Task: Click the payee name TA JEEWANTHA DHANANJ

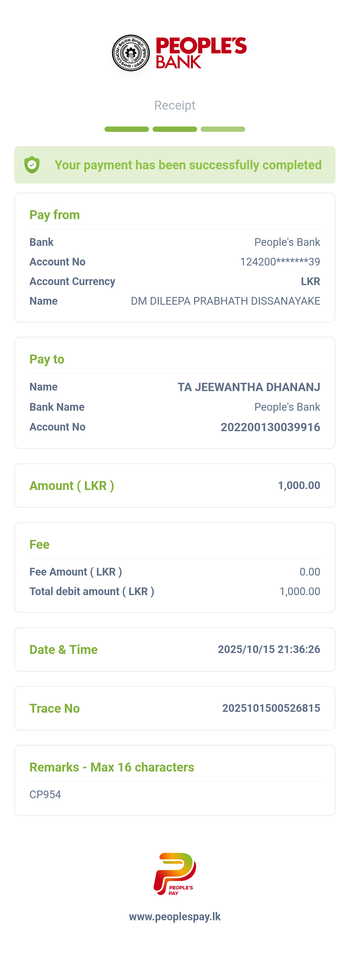Action: (x=248, y=387)
